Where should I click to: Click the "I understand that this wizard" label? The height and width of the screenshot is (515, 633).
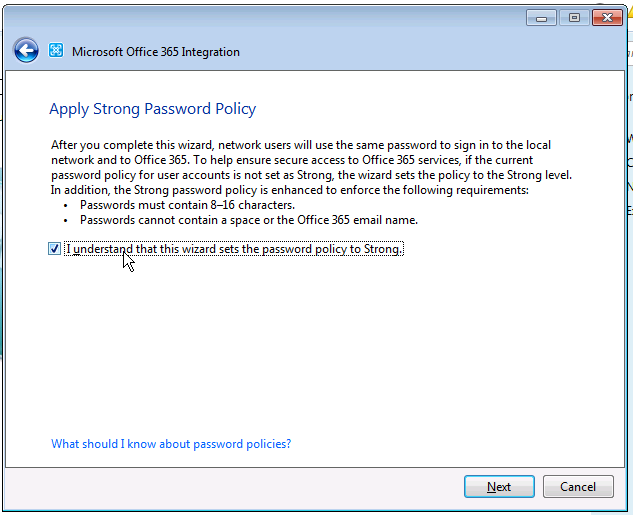234,249
